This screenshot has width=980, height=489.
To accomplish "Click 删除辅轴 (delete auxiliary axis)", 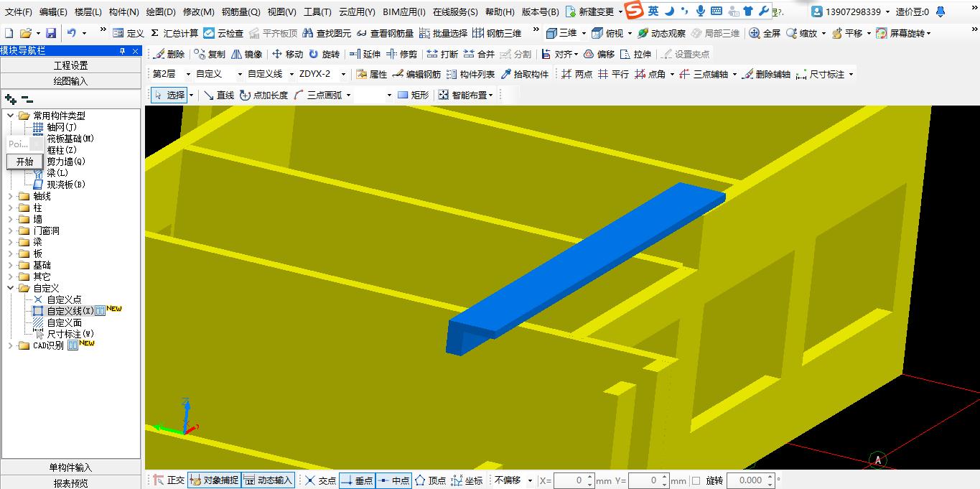I will [766, 74].
